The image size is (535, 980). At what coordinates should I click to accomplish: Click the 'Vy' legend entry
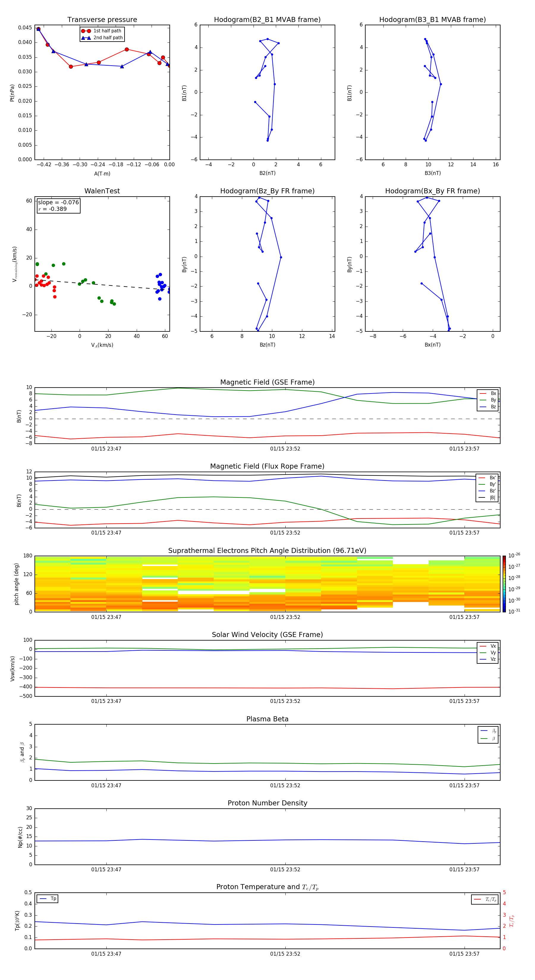click(488, 652)
